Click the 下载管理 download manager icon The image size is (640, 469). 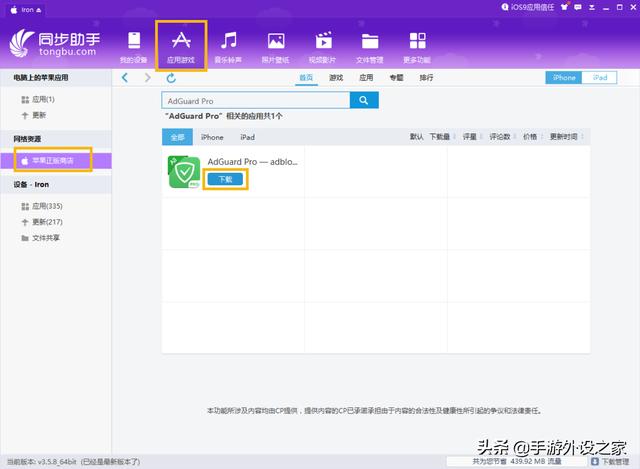595,461
